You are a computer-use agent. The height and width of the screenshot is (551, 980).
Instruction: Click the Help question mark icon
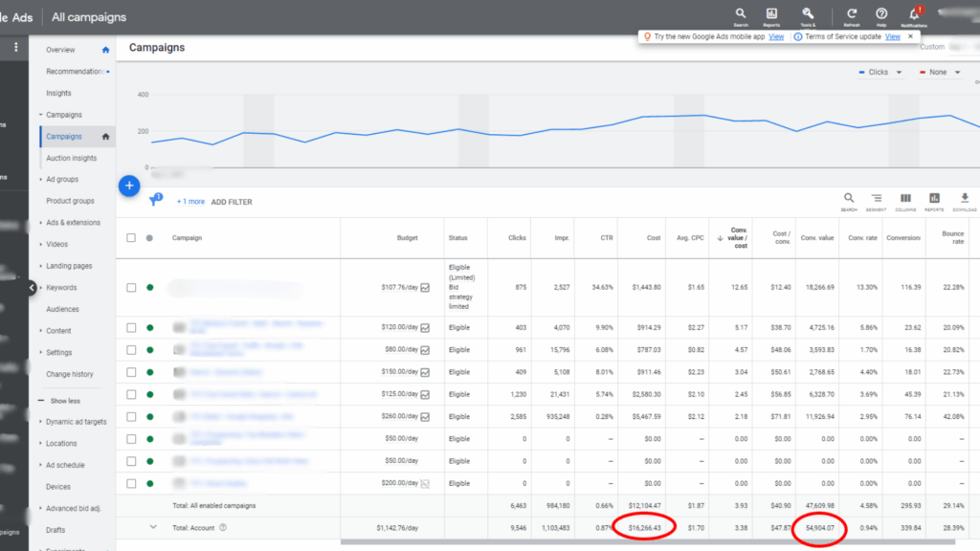[x=880, y=14]
